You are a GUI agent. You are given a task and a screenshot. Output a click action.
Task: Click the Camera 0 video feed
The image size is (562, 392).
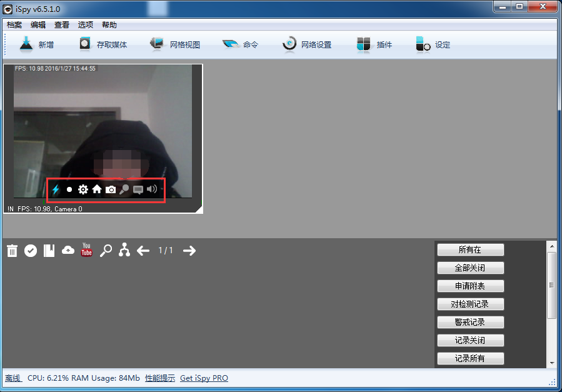103,131
